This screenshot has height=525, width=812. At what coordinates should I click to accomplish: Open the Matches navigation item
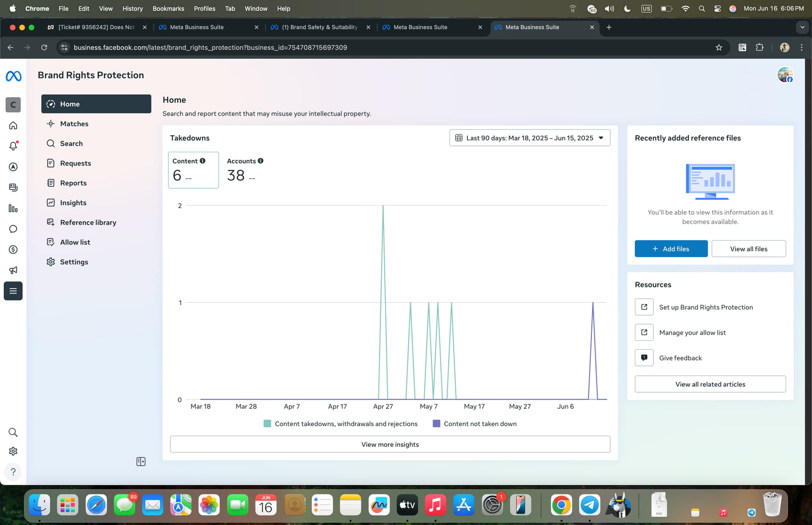point(74,124)
